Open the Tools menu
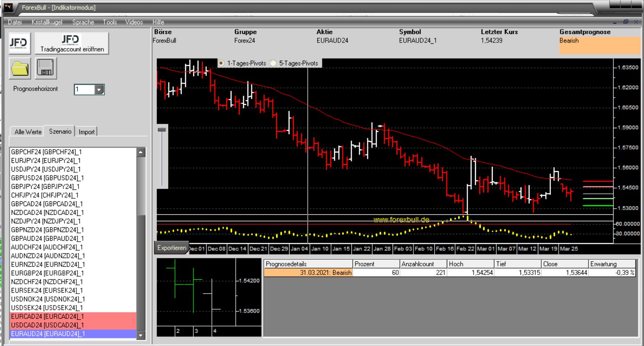This screenshot has width=644, height=346. coord(110,22)
